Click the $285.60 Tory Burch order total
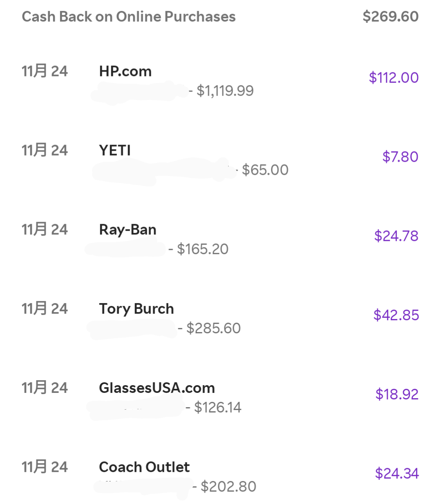 [x=213, y=328]
